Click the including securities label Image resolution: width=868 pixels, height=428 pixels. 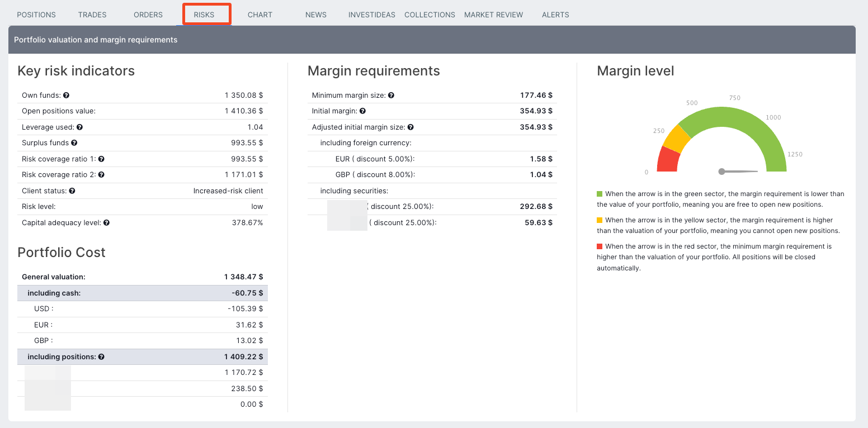[x=354, y=191]
